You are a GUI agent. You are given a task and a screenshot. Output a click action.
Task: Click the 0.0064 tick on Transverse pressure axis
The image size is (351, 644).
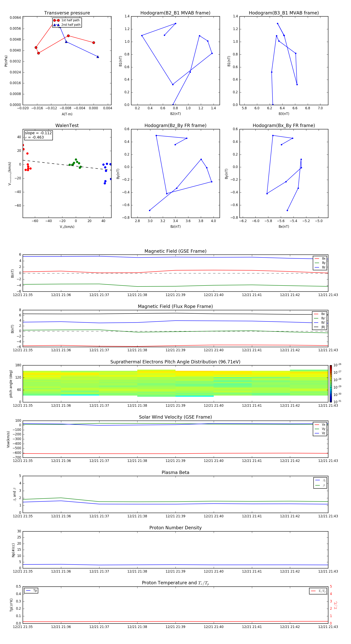tap(15, 18)
